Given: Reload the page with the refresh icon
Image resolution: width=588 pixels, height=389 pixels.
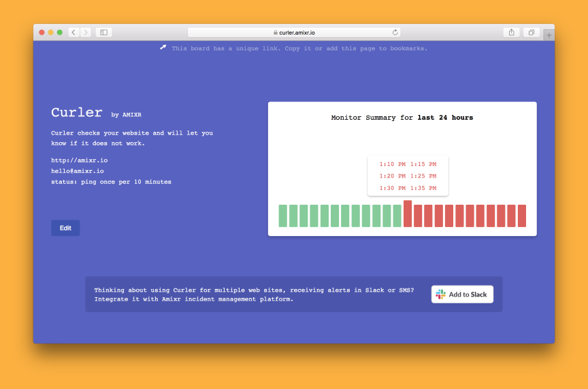Looking at the screenshot, I should click(x=395, y=33).
